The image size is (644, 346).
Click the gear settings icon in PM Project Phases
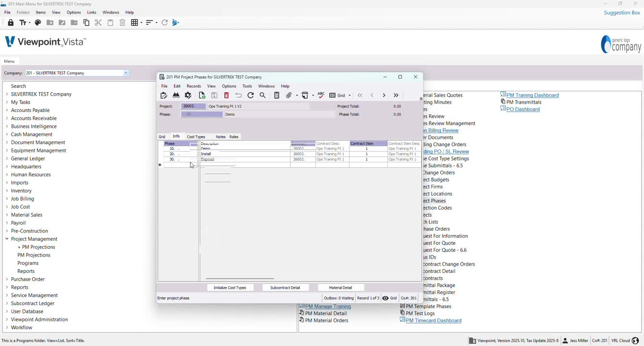click(x=188, y=96)
